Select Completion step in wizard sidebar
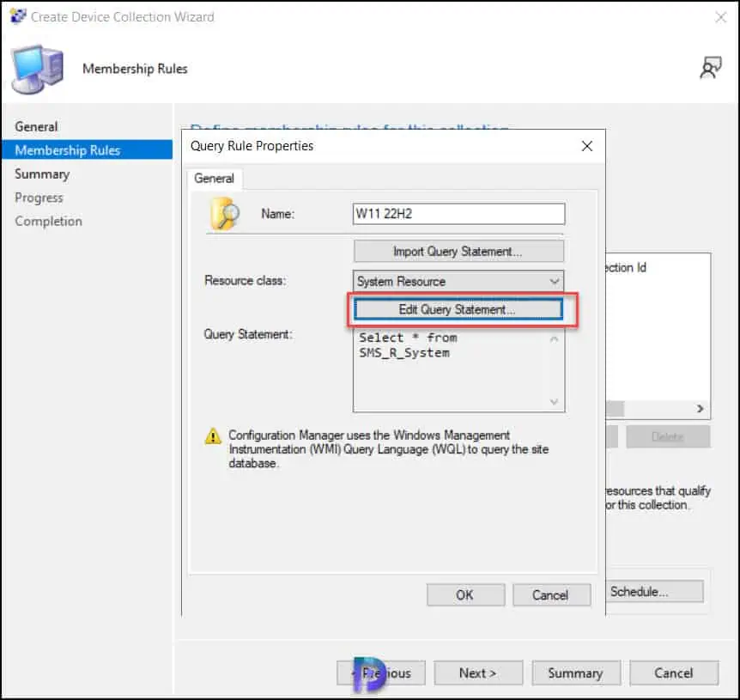Screen dimensions: 740x700 (x=48, y=221)
